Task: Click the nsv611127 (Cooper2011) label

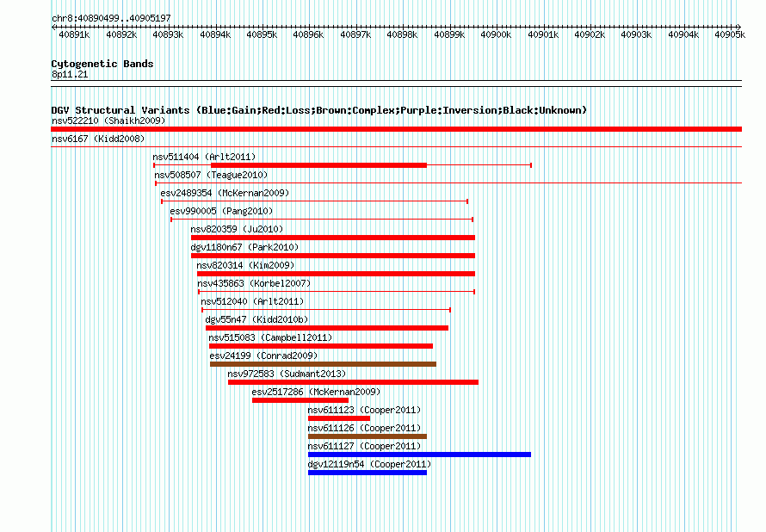Action: 364,446
